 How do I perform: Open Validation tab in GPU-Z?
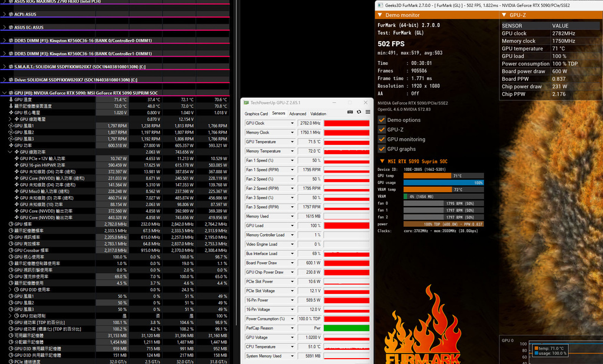point(318,114)
